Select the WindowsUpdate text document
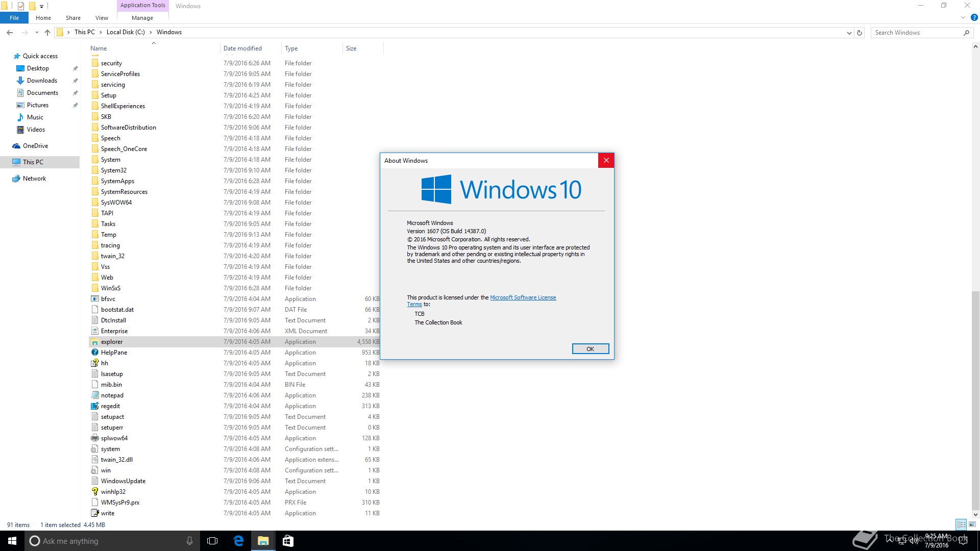Viewport: 980px width, 551px height. (x=123, y=481)
